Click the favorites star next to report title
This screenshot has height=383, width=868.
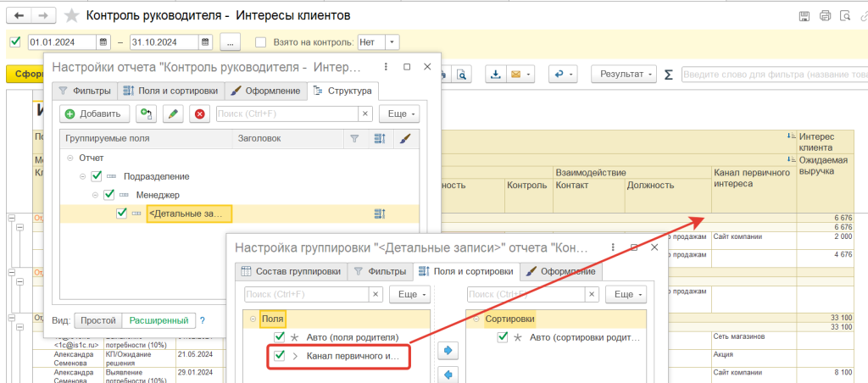[x=72, y=16]
